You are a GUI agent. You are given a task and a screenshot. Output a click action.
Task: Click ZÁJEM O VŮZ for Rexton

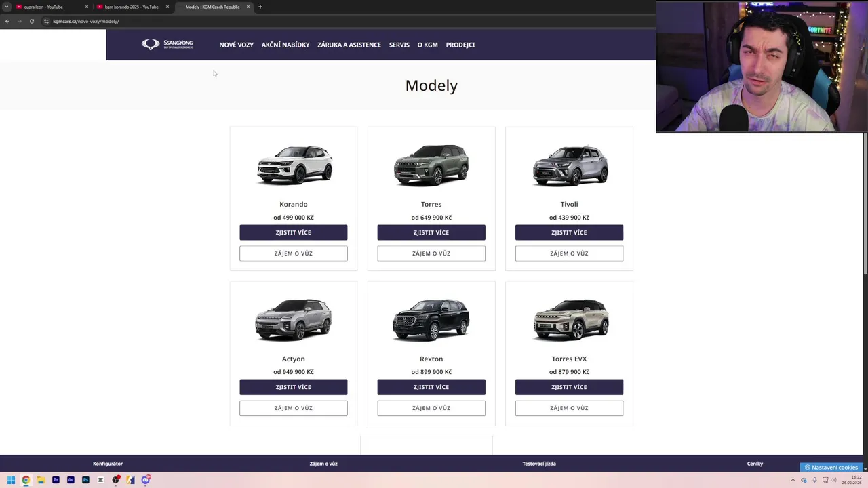(x=431, y=408)
